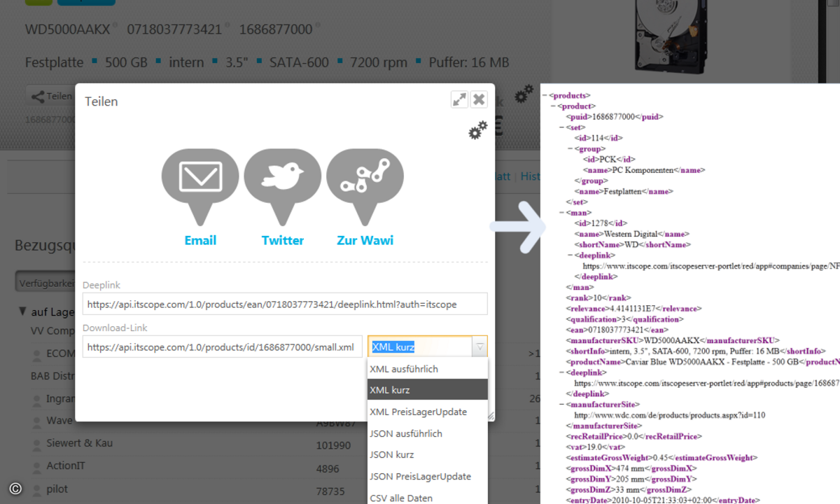Collapse the products root XML node
Image resolution: width=840 pixels, height=504 pixels.
(545, 95)
